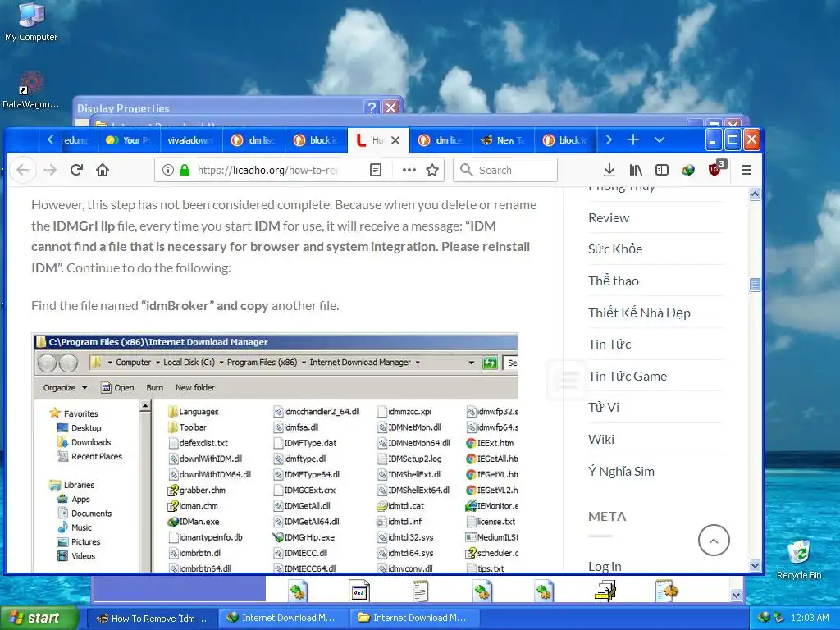Click the IDM system tray icon
Screen dimensions: 840x630
(764, 618)
